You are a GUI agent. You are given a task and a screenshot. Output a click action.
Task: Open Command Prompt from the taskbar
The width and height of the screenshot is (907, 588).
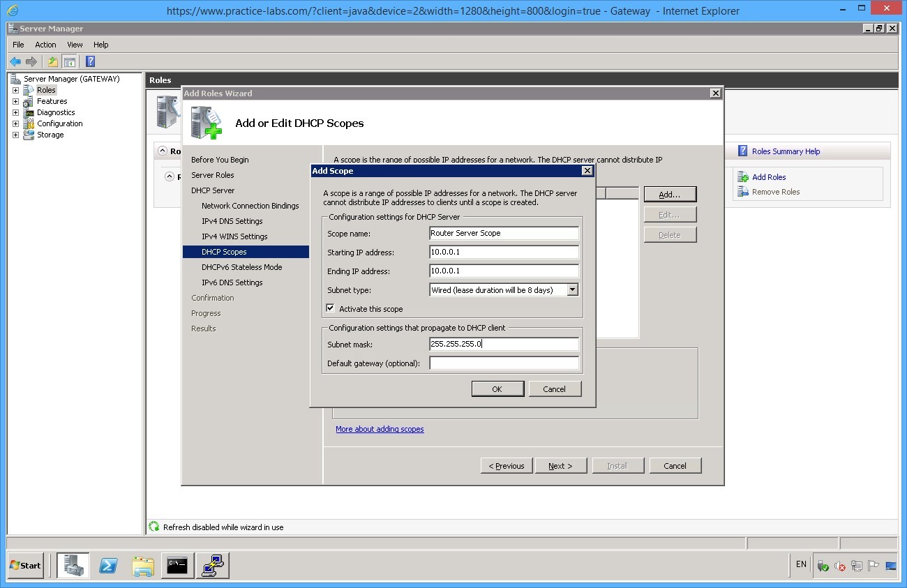177,566
